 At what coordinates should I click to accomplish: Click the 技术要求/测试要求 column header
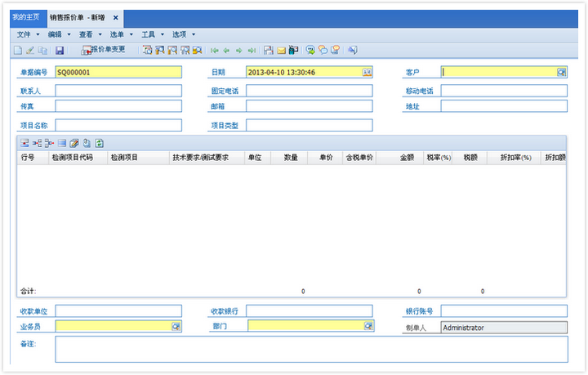[x=207, y=158]
